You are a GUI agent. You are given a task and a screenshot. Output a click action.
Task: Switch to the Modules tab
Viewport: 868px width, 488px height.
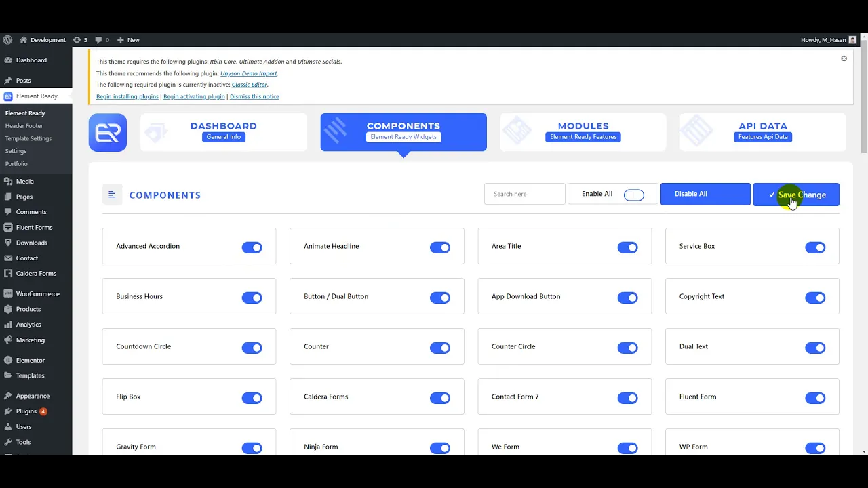coord(583,132)
